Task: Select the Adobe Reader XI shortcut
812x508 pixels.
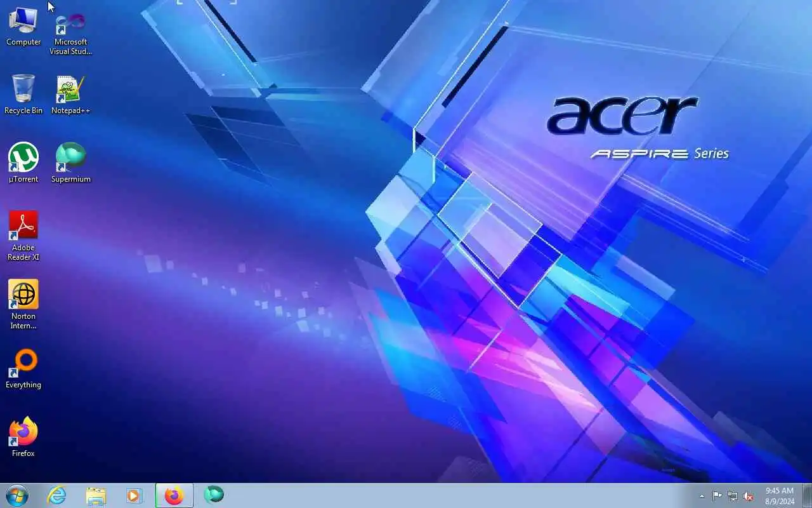Action: click(x=23, y=236)
